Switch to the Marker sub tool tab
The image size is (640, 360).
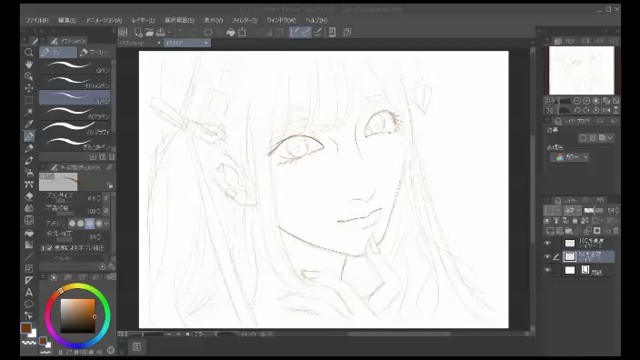coord(95,52)
